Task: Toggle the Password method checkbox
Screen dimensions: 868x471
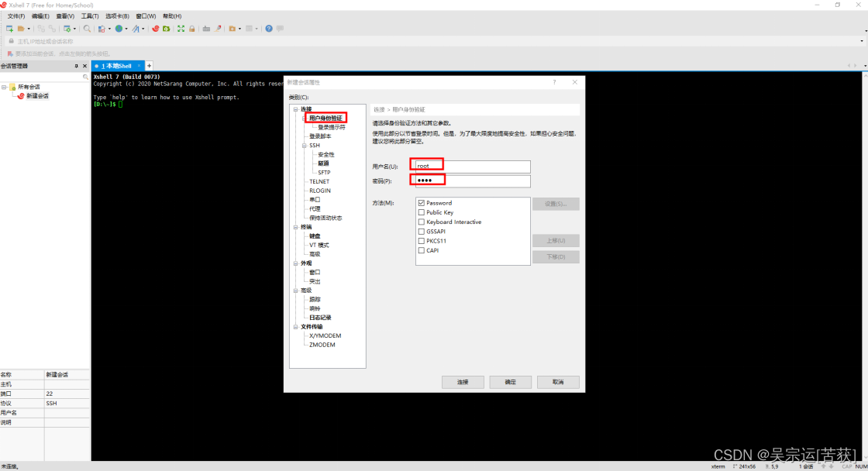Action: [x=422, y=203]
